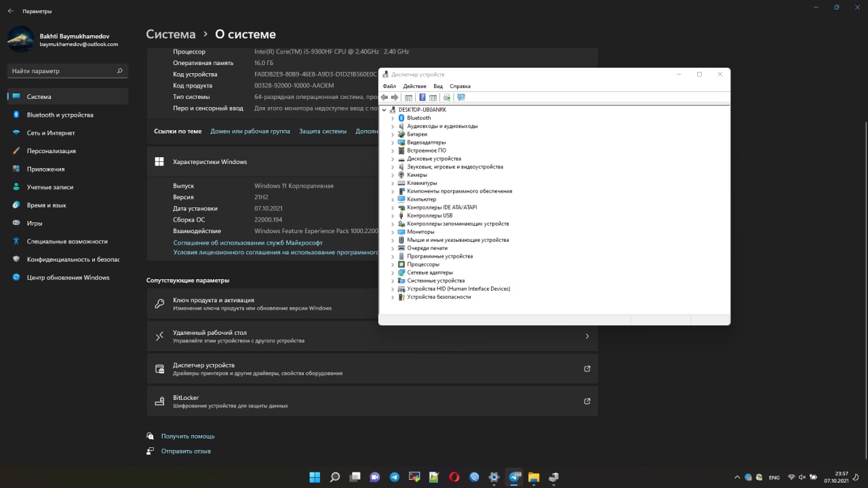Expand Звуковые, игровые и видеоустройства node
This screenshot has height=488, width=868.
pos(393,167)
